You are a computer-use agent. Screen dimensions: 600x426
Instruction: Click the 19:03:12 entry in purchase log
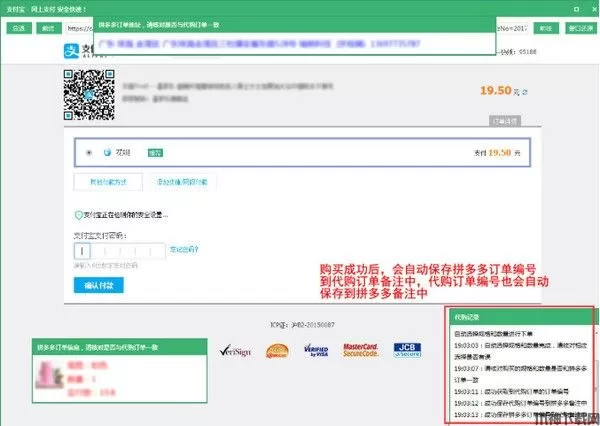tap(521, 403)
